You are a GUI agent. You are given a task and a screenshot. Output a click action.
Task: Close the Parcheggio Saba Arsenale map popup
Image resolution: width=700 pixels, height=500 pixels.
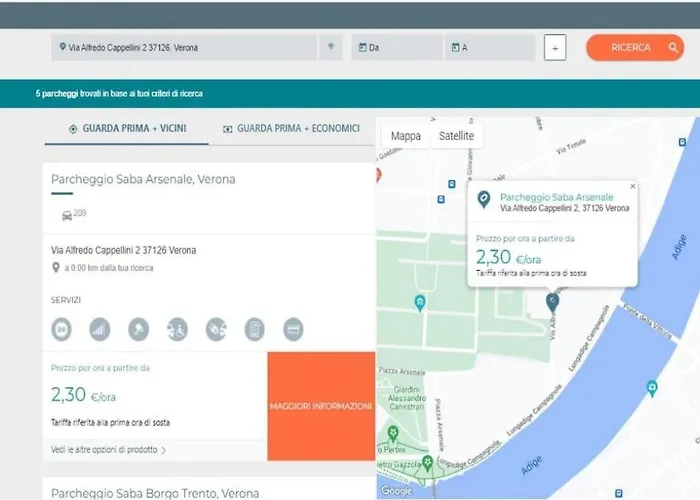632,186
